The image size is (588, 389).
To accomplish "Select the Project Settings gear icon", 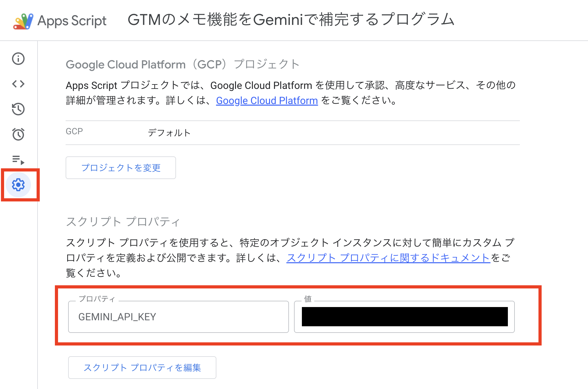I will coord(18,185).
